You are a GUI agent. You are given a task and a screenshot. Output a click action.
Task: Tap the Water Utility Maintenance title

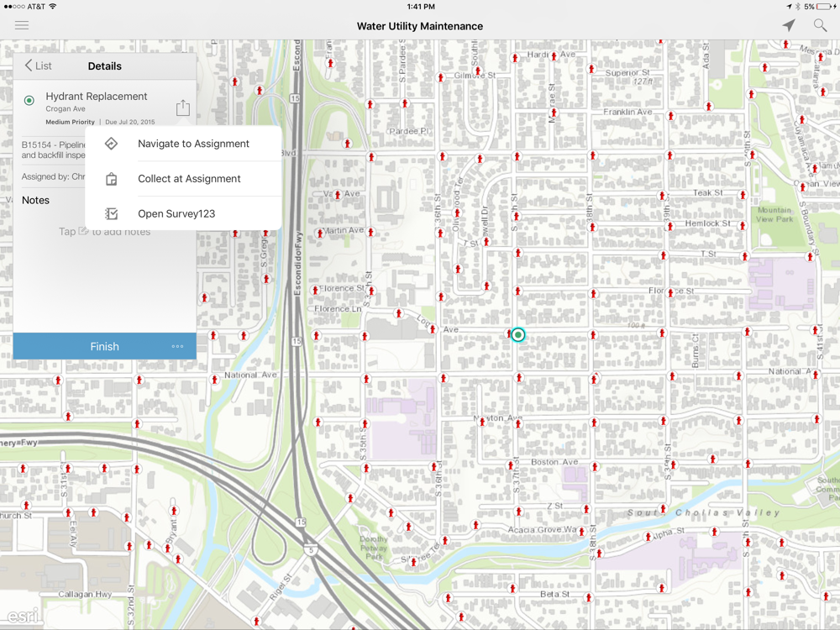point(420,26)
